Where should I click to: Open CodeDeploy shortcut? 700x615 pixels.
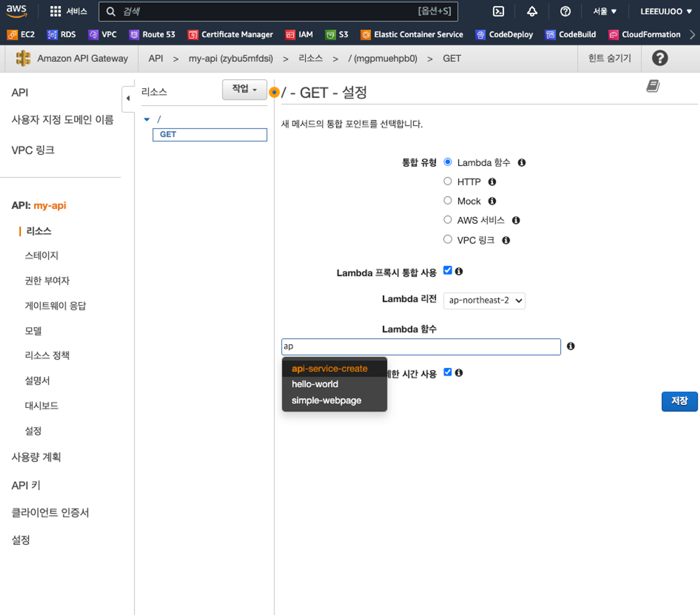(504, 34)
